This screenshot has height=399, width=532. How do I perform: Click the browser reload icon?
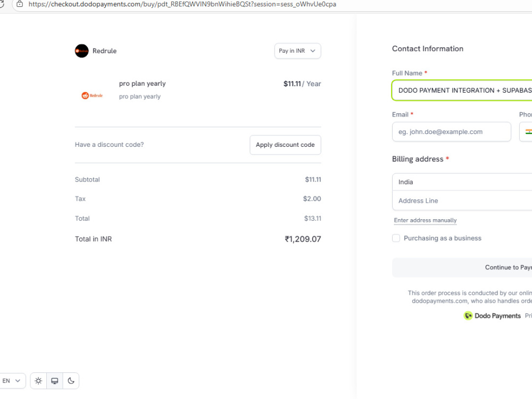pos(2,4)
